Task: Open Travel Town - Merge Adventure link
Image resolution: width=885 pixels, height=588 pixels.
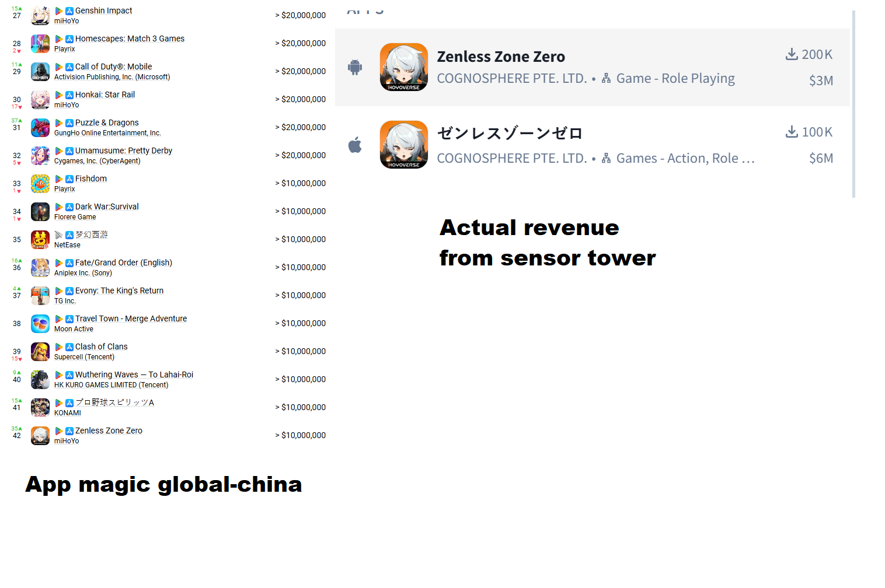Action: pyautogui.click(x=131, y=319)
